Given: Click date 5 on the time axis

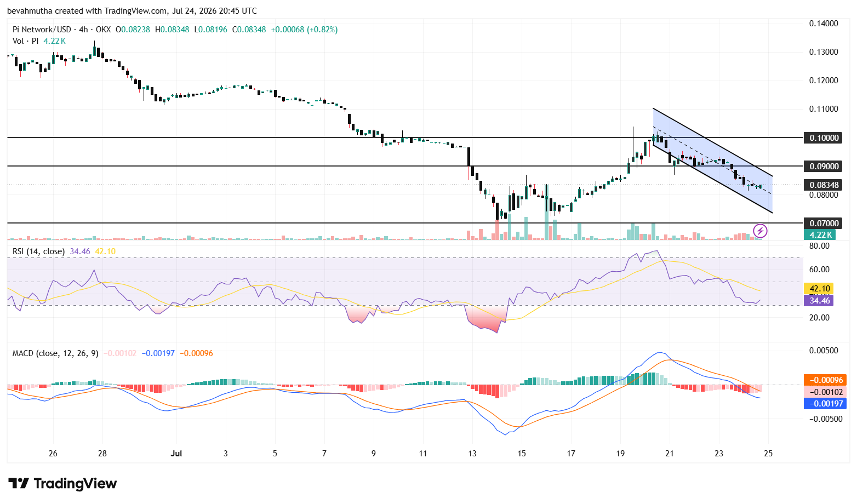Looking at the screenshot, I should pos(275,453).
